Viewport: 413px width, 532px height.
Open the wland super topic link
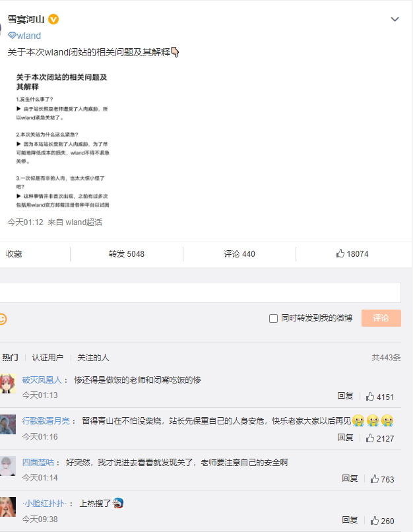click(24, 36)
